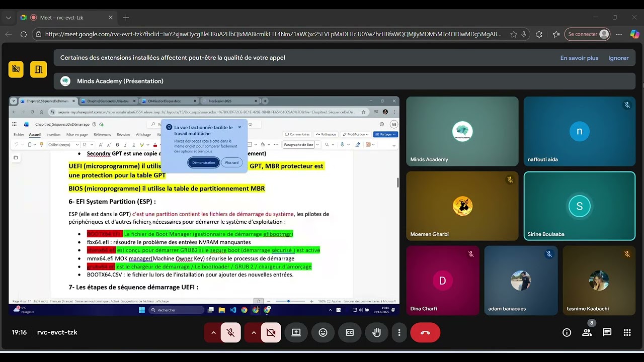Open browser settings and more menu
The image size is (644, 362).
(x=619, y=34)
